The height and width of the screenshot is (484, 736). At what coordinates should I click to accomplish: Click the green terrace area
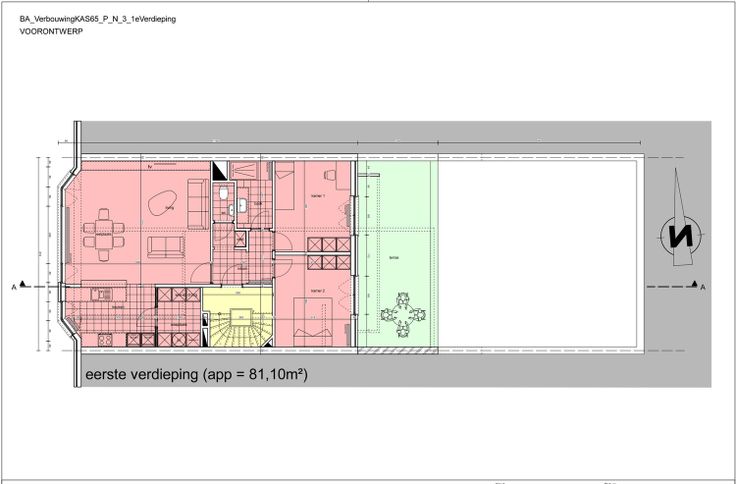pos(397,250)
